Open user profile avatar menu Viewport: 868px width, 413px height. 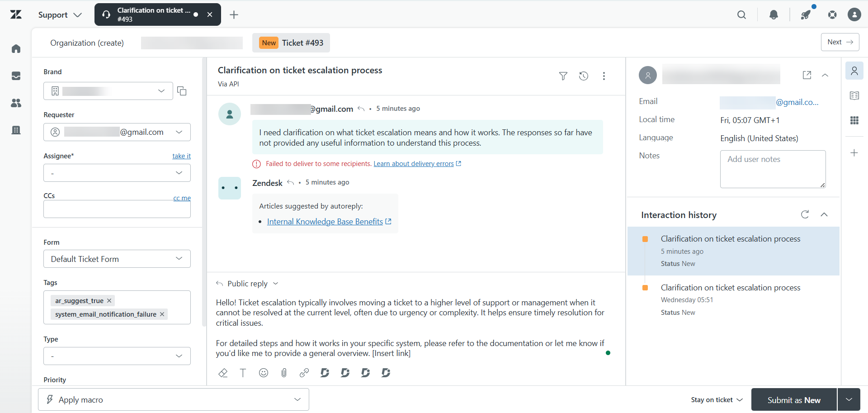click(x=854, y=15)
